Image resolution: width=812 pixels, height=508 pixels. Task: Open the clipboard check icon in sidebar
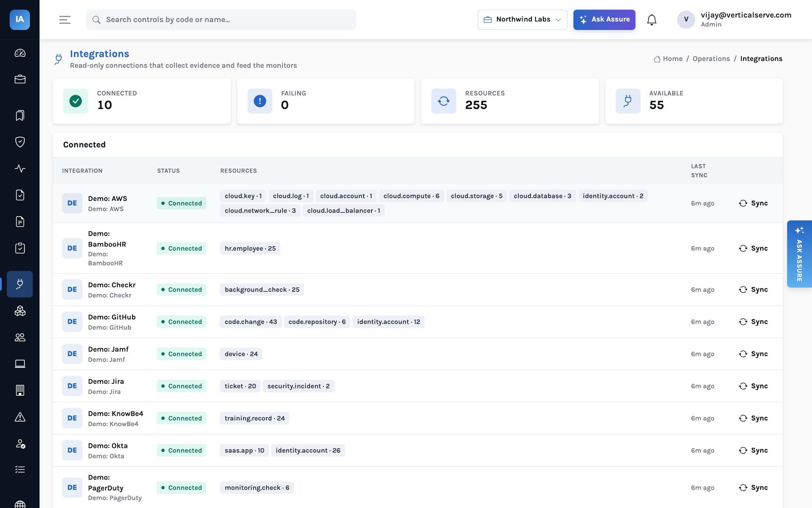tap(20, 248)
